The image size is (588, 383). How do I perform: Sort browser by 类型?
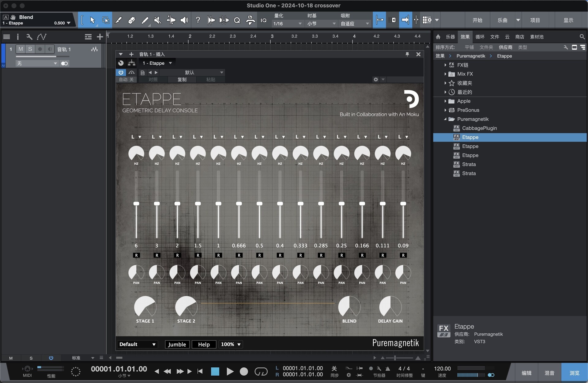pos(522,47)
